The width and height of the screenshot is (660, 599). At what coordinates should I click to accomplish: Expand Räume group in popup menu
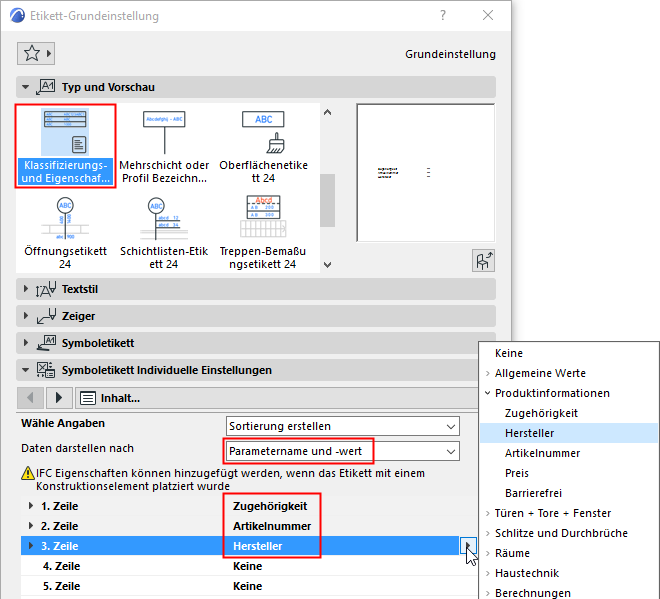point(488,553)
